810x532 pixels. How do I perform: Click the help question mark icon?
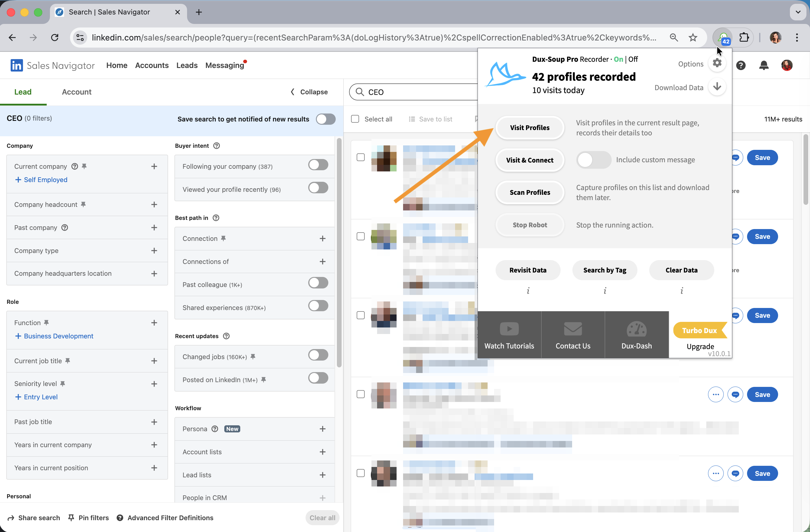741,65
